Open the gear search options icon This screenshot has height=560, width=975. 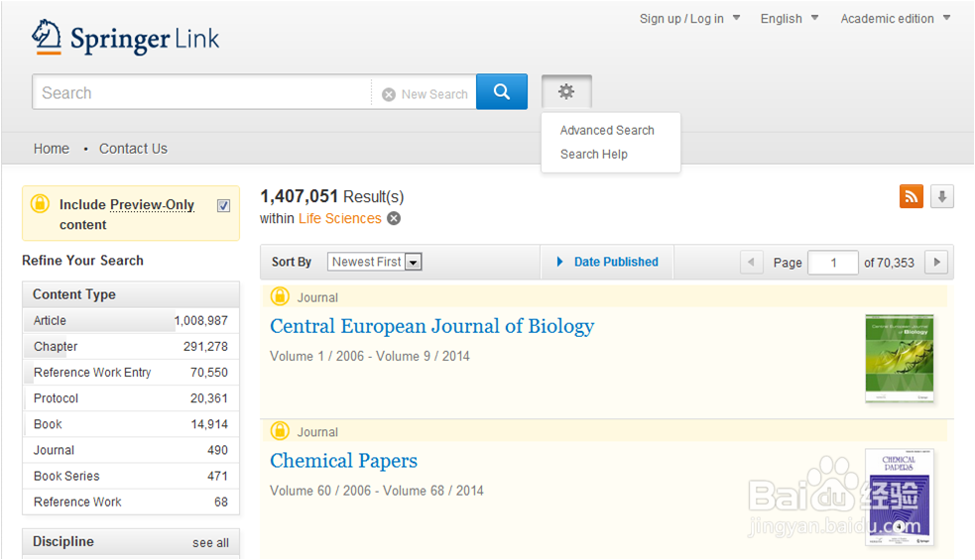(x=566, y=92)
